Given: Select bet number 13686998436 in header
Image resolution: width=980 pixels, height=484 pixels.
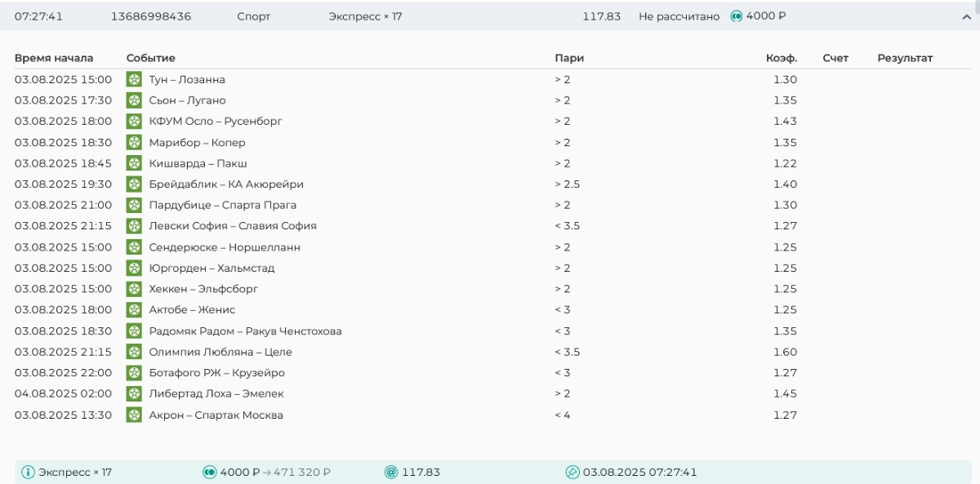Looking at the screenshot, I should (151, 16).
